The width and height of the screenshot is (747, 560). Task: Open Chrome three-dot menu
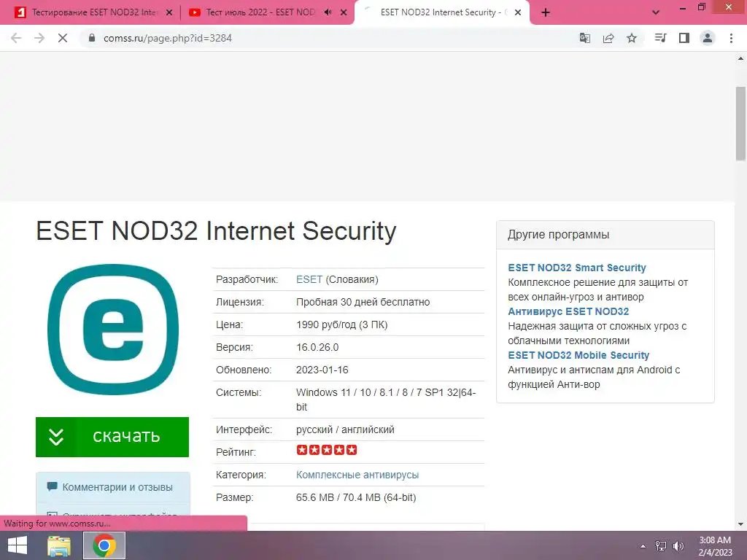(x=731, y=38)
